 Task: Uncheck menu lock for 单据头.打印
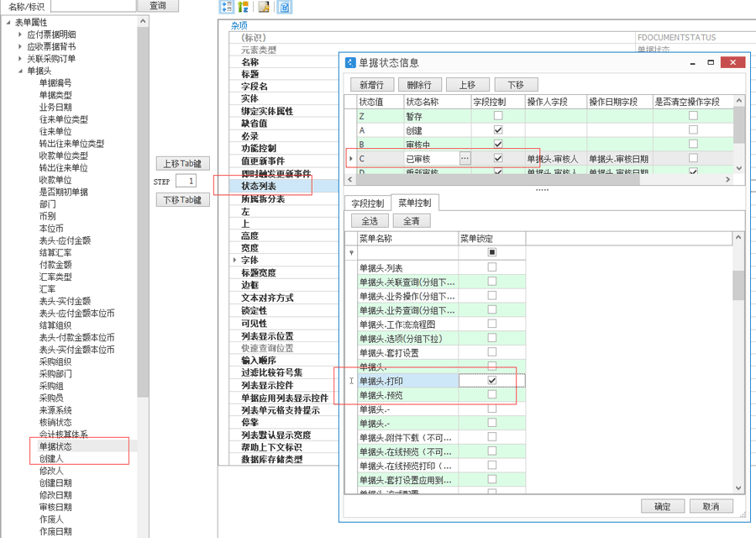(x=491, y=380)
